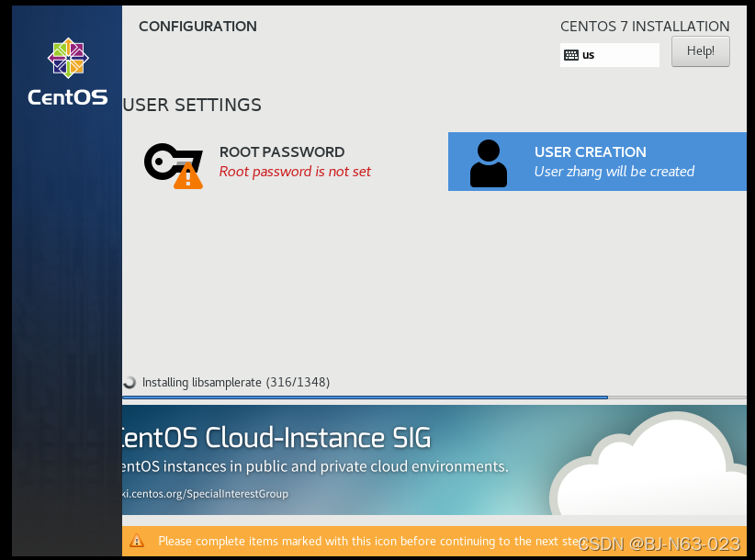The height and width of the screenshot is (560, 755).
Task: Click the us keyboard layout field
Action: tap(610, 55)
